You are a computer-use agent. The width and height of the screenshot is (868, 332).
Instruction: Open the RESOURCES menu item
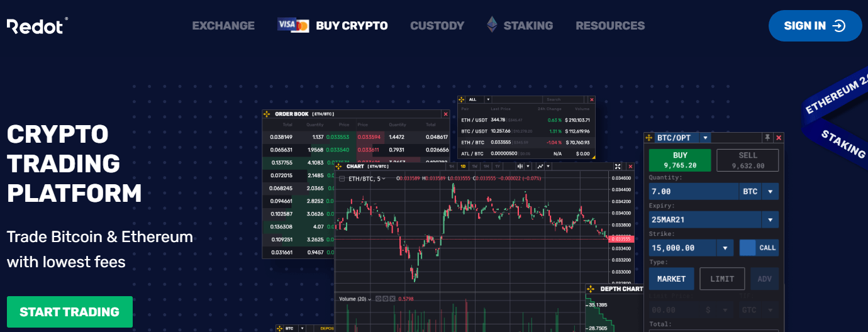610,26
